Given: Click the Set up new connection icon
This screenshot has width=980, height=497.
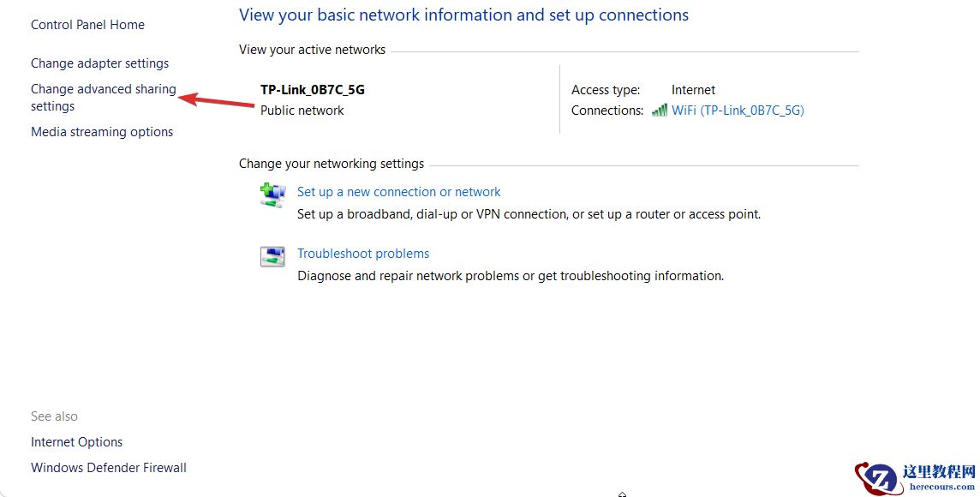Looking at the screenshot, I should pyautogui.click(x=272, y=195).
